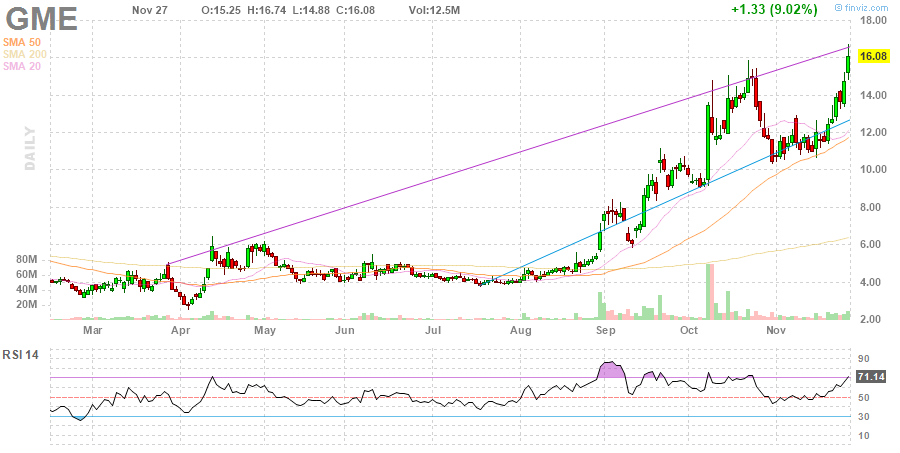
Task: Select the Sep month axis label
Action: pos(605,328)
